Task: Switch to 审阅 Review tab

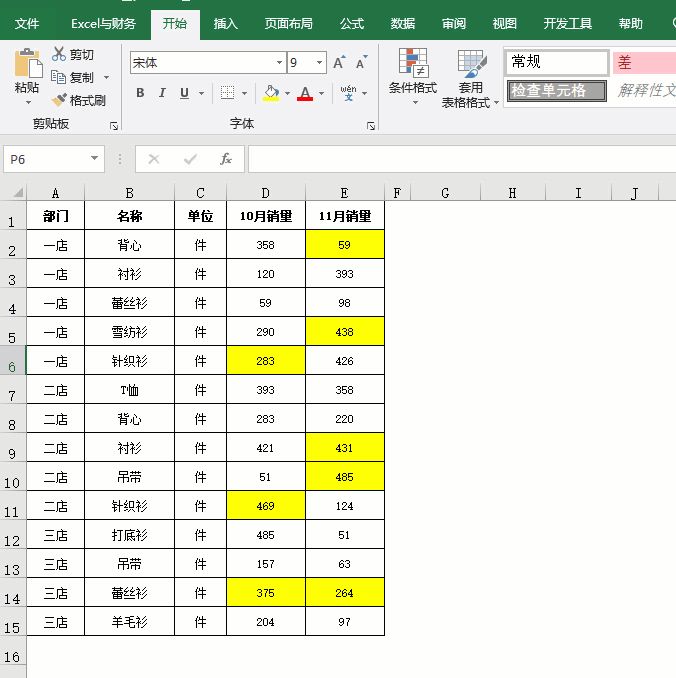Action: tap(454, 23)
